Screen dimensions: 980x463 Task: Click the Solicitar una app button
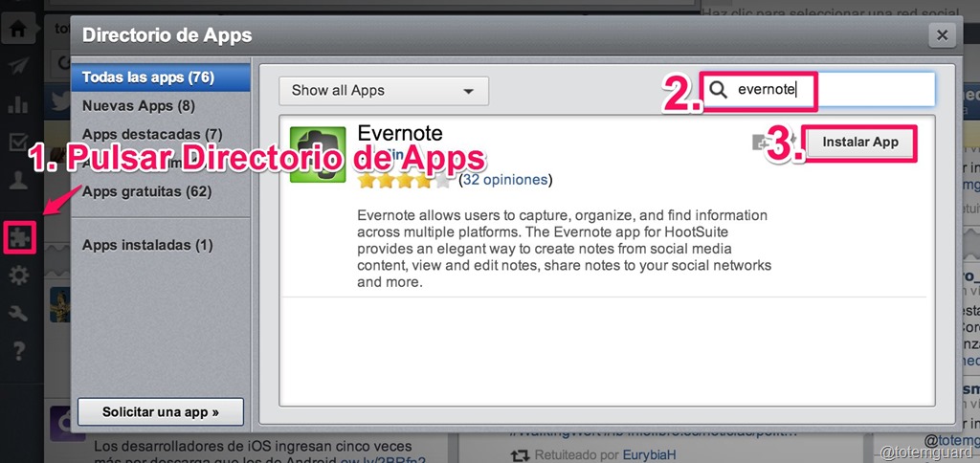(161, 411)
